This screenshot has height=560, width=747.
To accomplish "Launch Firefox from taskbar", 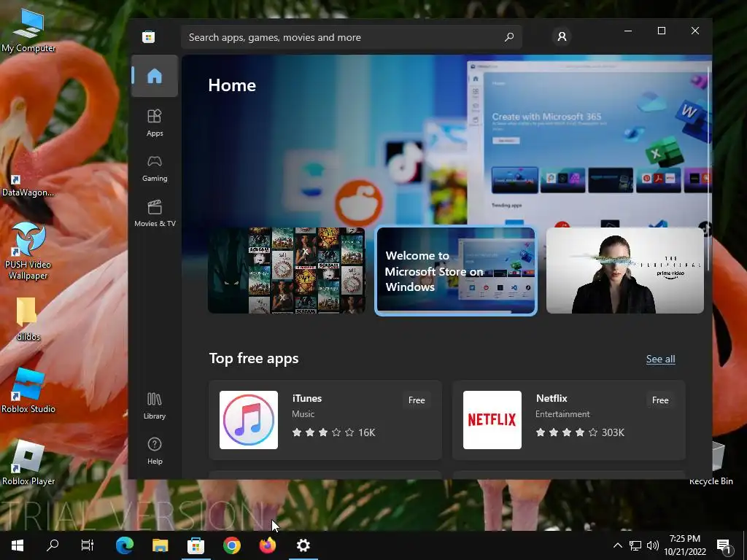I will (267, 545).
